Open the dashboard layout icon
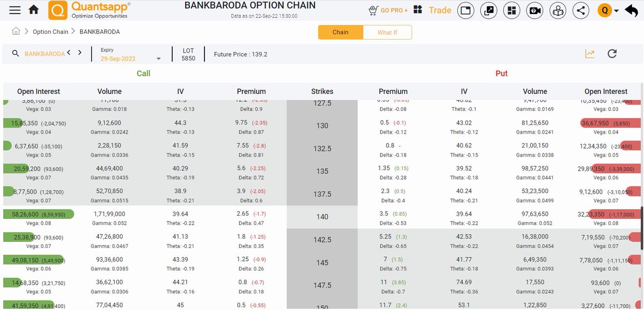 click(x=512, y=10)
